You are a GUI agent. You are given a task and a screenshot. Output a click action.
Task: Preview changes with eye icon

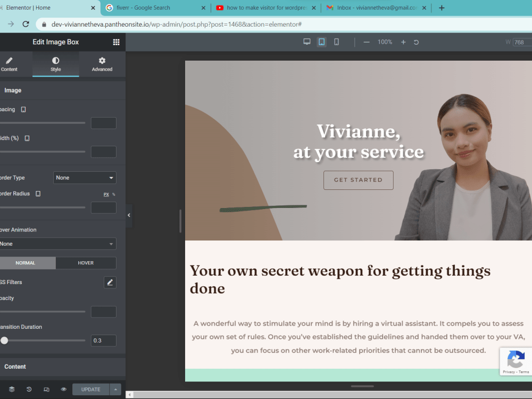click(63, 389)
